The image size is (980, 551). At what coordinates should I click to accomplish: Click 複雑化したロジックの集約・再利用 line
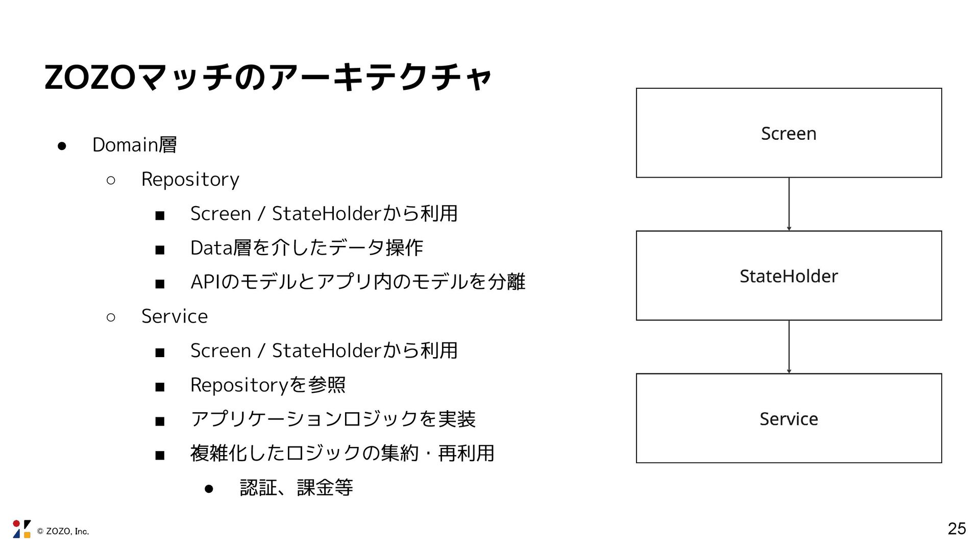point(342,453)
